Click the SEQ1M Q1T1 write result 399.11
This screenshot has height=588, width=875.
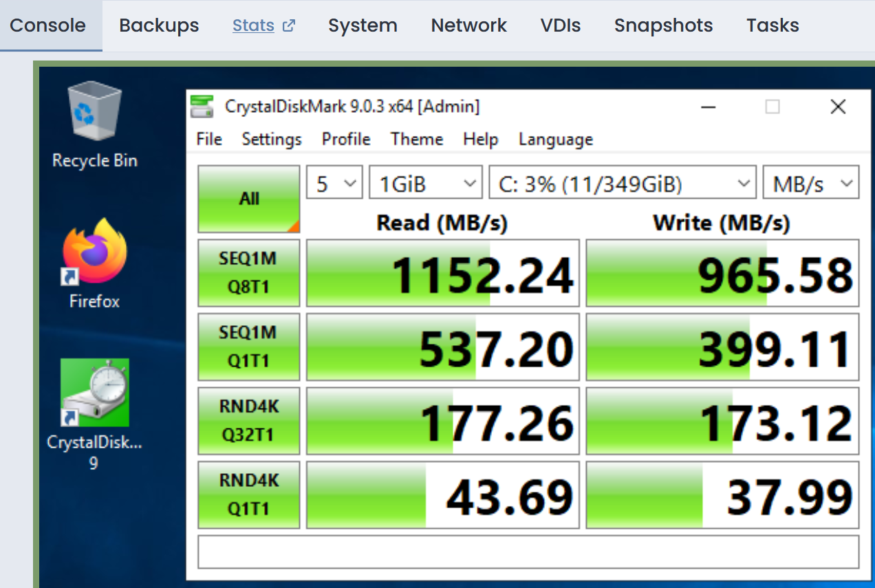pos(722,347)
